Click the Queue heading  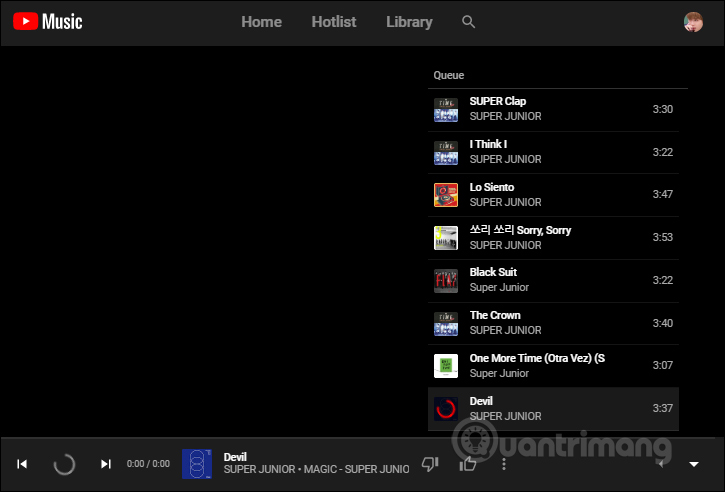point(449,75)
